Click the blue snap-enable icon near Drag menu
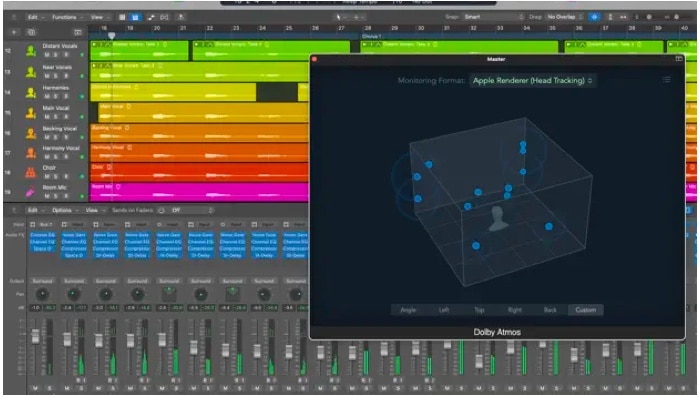Screen dimensions: 700x395 (594, 17)
